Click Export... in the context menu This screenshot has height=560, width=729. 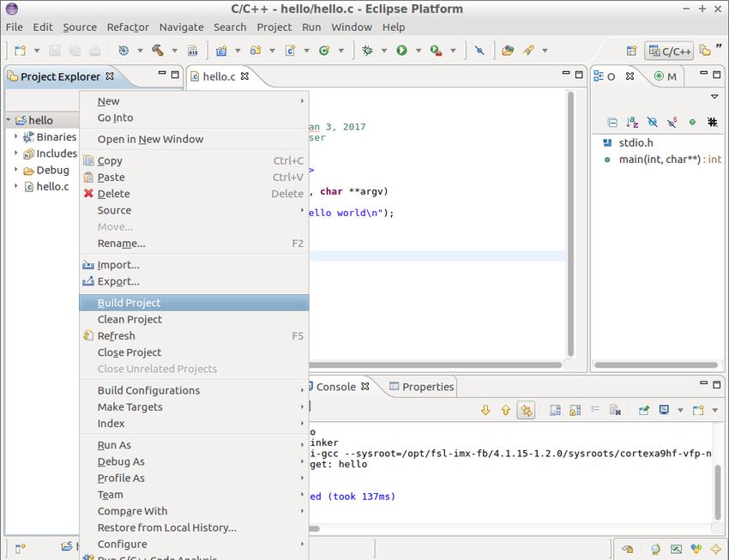(x=194, y=281)
